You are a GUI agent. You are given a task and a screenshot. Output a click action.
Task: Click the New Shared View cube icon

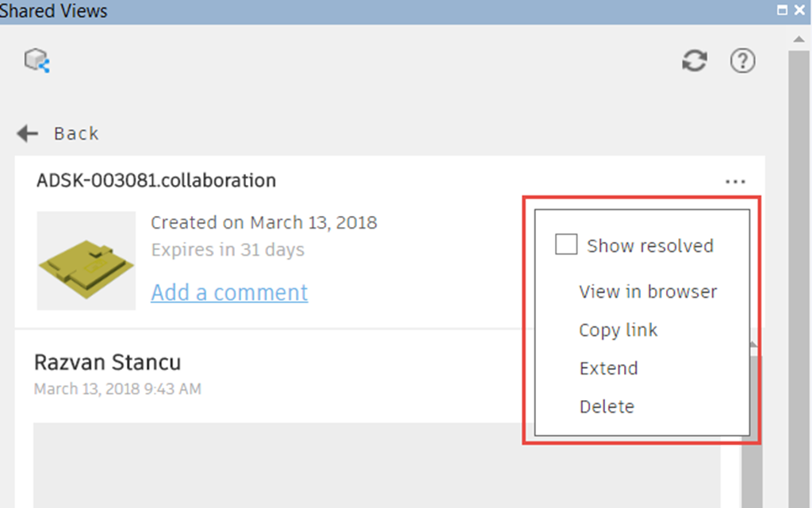click(x=36, y=60)
